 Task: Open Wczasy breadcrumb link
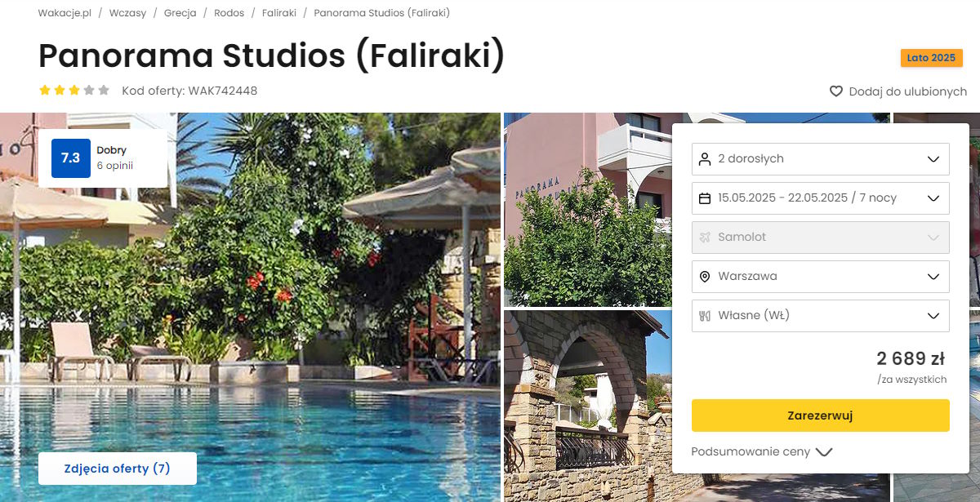click(127, 13)
